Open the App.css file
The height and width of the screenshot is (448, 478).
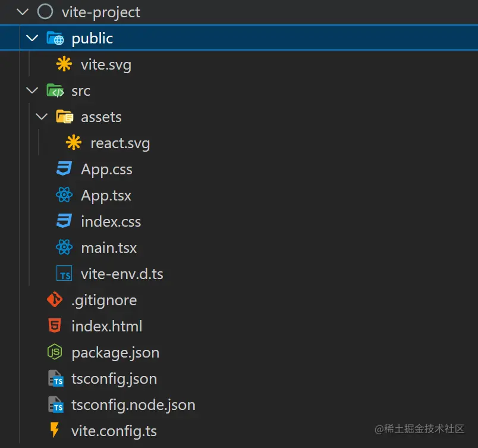tap(106, 170)
